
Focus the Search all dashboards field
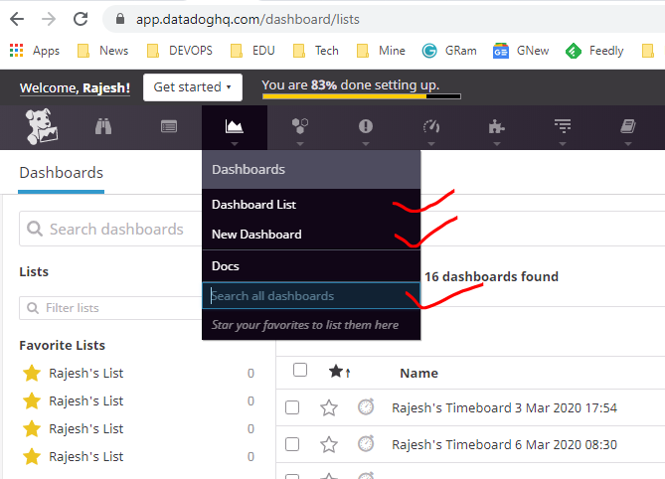(x=310, y=296)
